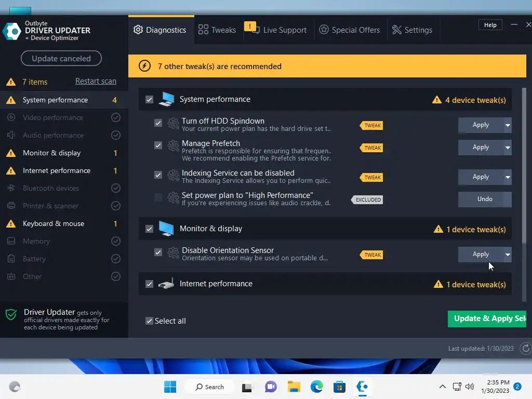
Task: Click the tweaks list vertical scrollbar
Action: [524, 166]
